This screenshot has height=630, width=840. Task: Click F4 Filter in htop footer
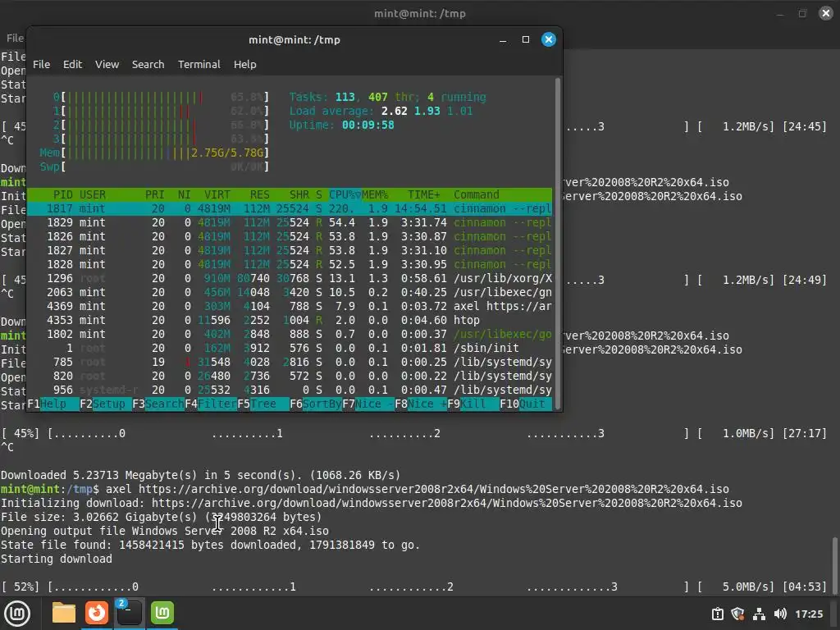[211, 404]
